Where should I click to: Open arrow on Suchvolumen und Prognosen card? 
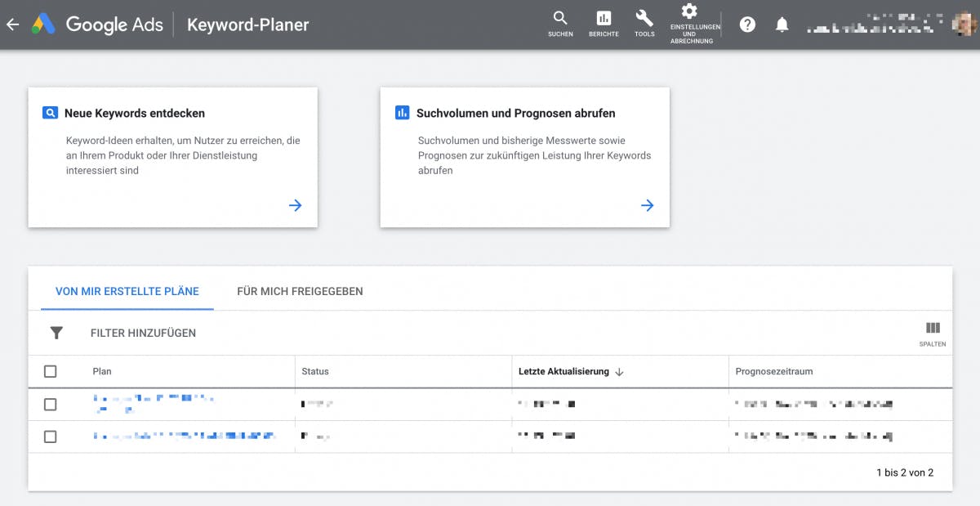click(x=648, y=205)
